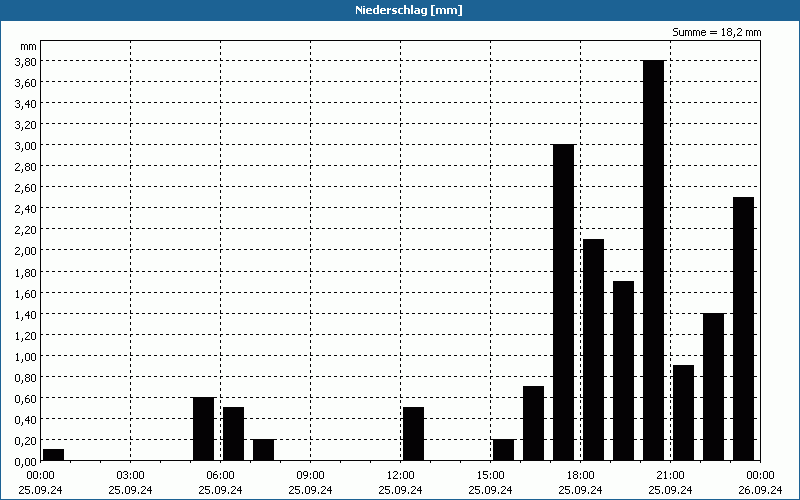
Task: Select the last bar reaching 2,50 mm
Action: click(743, 329)
